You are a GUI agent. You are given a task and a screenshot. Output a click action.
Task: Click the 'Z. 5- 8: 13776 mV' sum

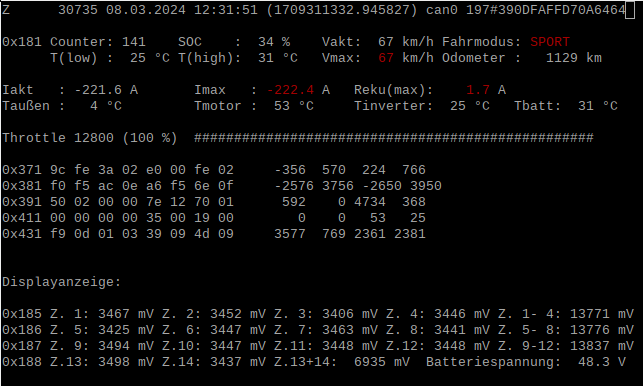tap(566, 330)
